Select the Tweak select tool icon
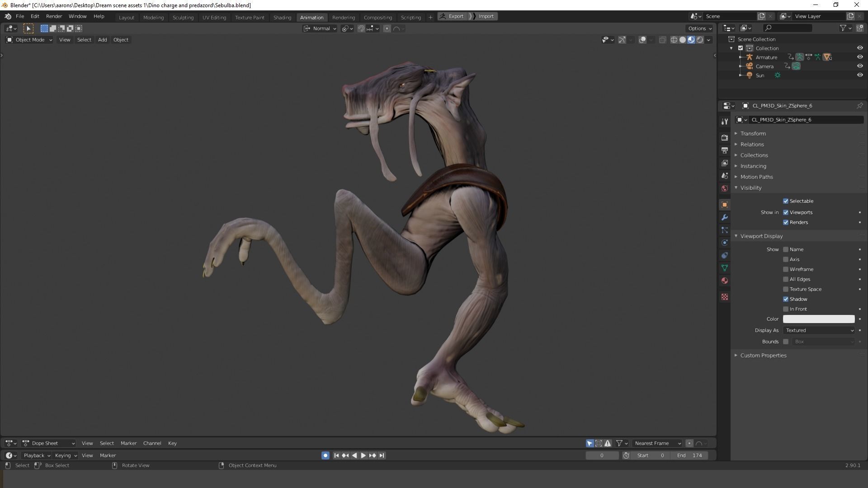Image resolution: width=868 pixels, height=488 pixels. [x=28, y=28]
